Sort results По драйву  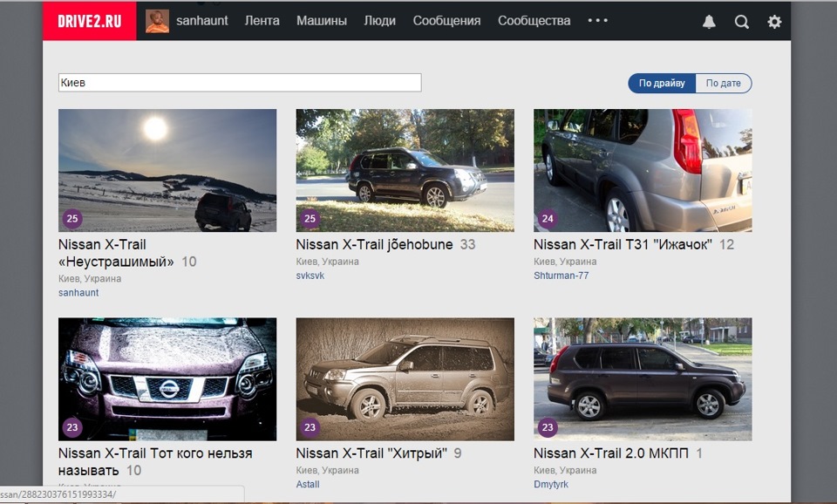(662, 84)
